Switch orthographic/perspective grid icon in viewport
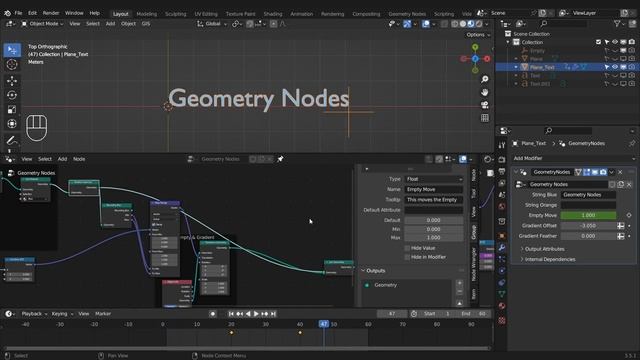The height and width of the screenshot is (360, 640). click(484, 118)
